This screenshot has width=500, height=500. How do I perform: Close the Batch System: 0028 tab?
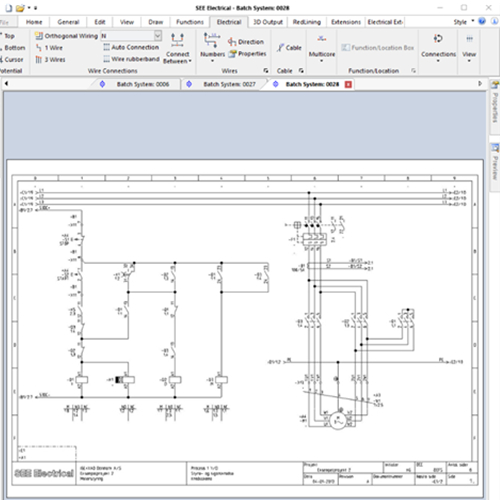(x=348, y=84)
